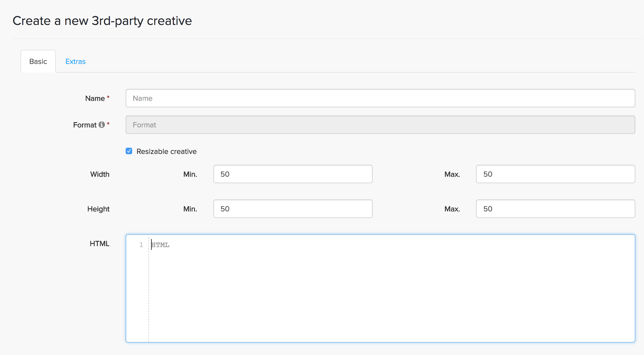This screenshot has height=355, width=644.
Task: Select the Basic tab
Action: pyautogui.click(x=38, y=62)
